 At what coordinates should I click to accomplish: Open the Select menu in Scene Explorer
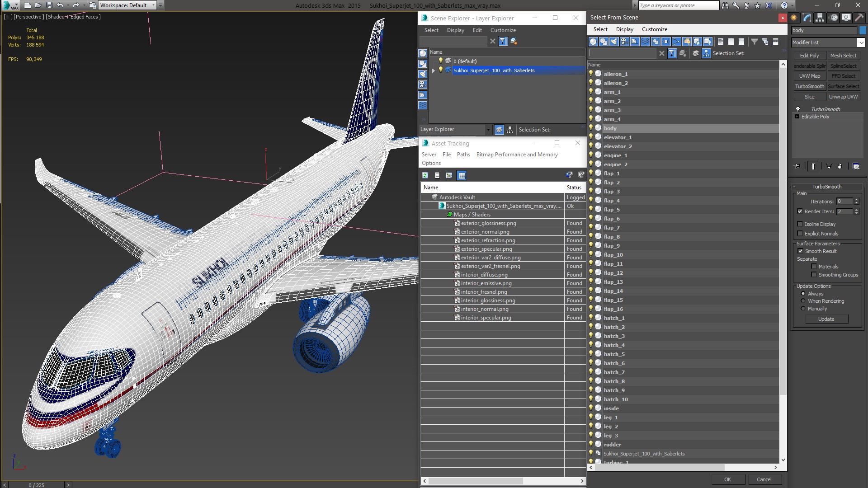(x=431, y=30)
